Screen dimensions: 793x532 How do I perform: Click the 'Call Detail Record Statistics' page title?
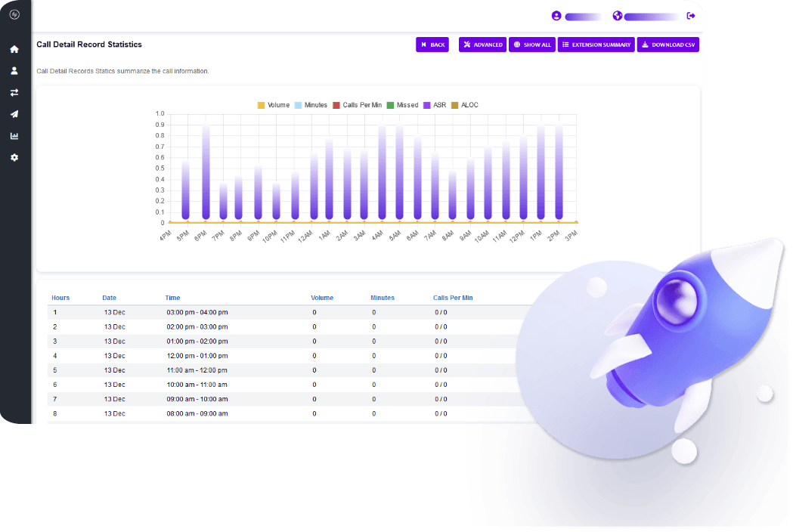coord(89,45)
